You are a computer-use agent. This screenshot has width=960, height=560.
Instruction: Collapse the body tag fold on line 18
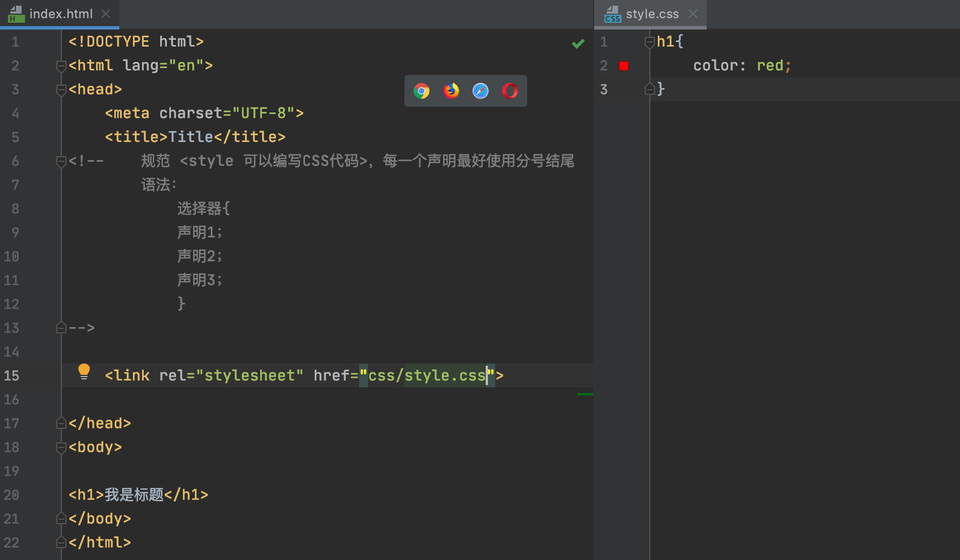click(61, 448)
